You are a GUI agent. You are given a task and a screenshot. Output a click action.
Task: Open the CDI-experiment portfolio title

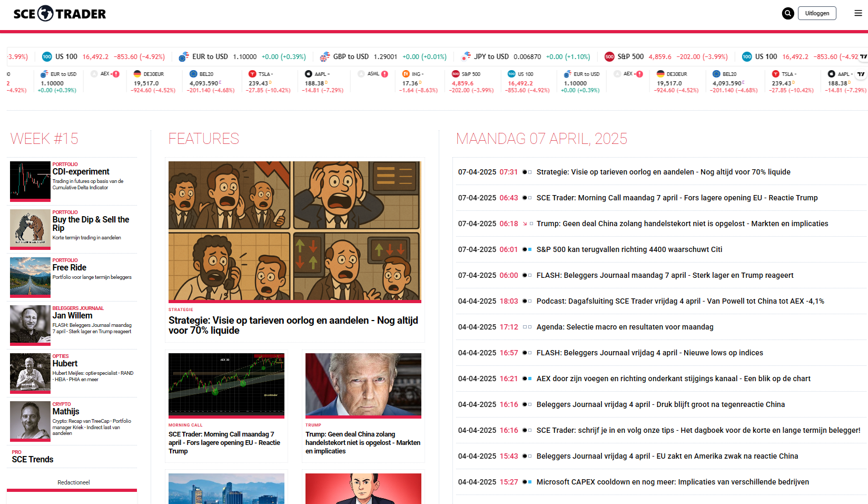coord(81,172)
